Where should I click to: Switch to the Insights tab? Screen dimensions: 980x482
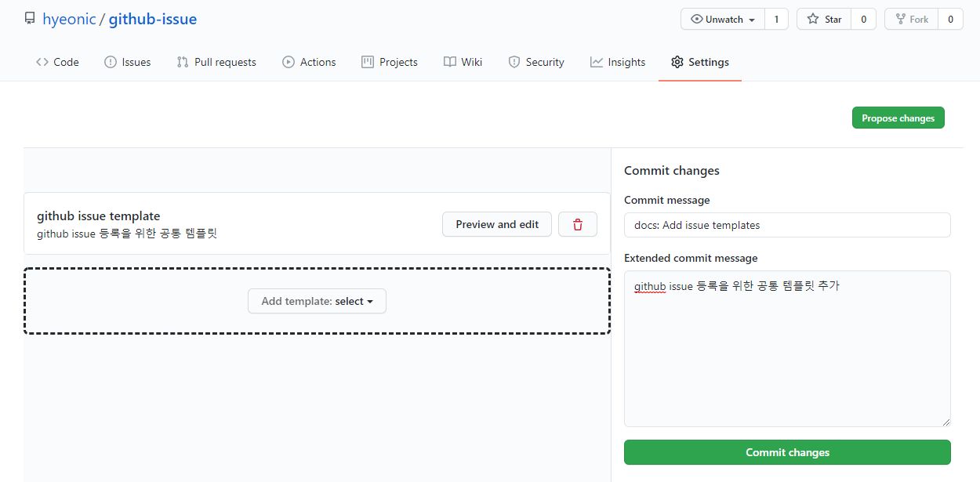pos(618,62)
